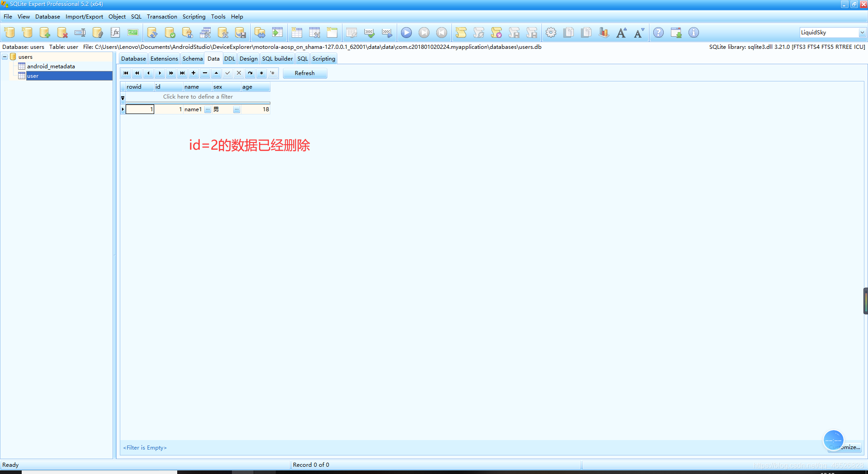The width and height of the screenshot is (868, 474).
Task: Delete record with minus navigator button
Action: tap(205, 73)
